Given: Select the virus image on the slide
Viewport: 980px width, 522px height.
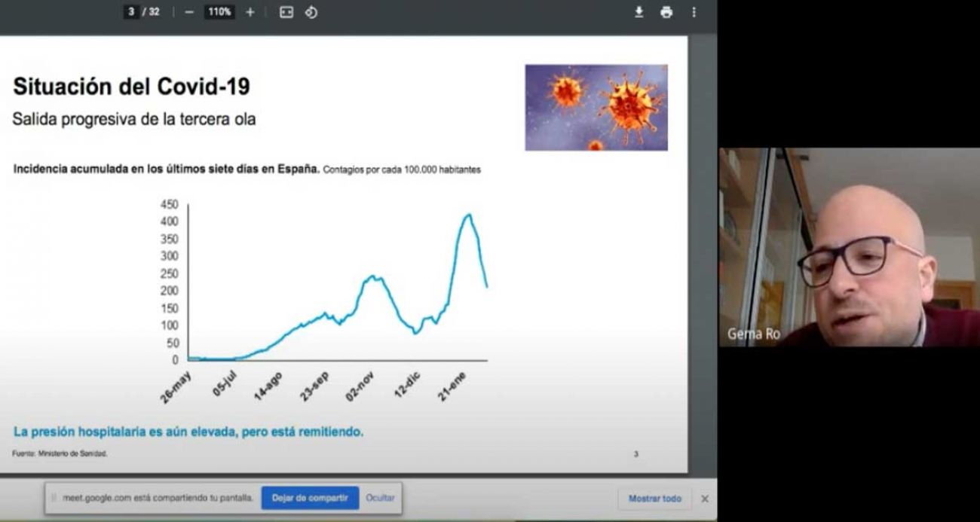Looking at the screenshot, I should pos(596,105).
